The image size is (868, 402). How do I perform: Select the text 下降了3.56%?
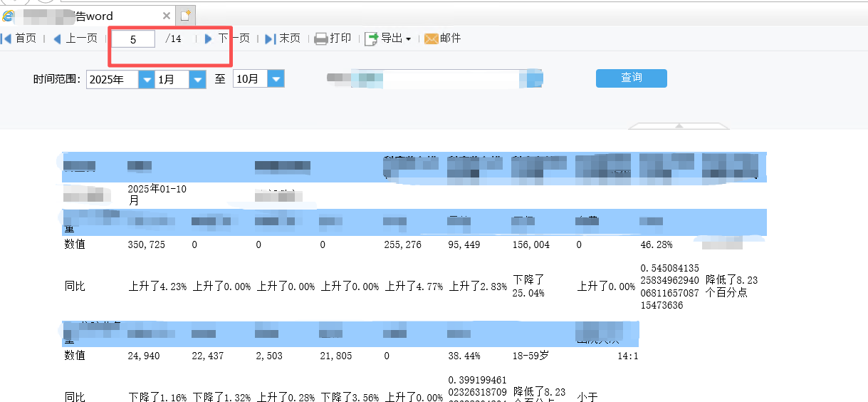[350, 397]
